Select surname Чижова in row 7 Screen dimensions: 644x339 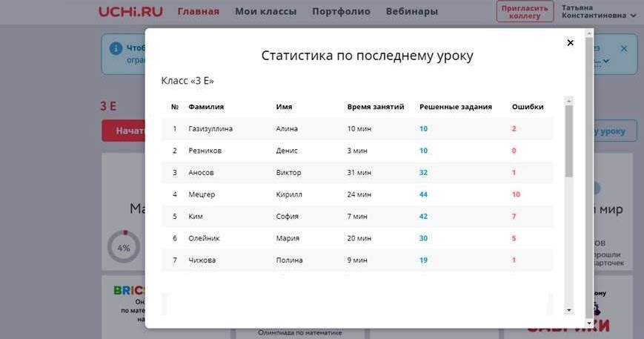pyautogui.click(x=202, y=260)
